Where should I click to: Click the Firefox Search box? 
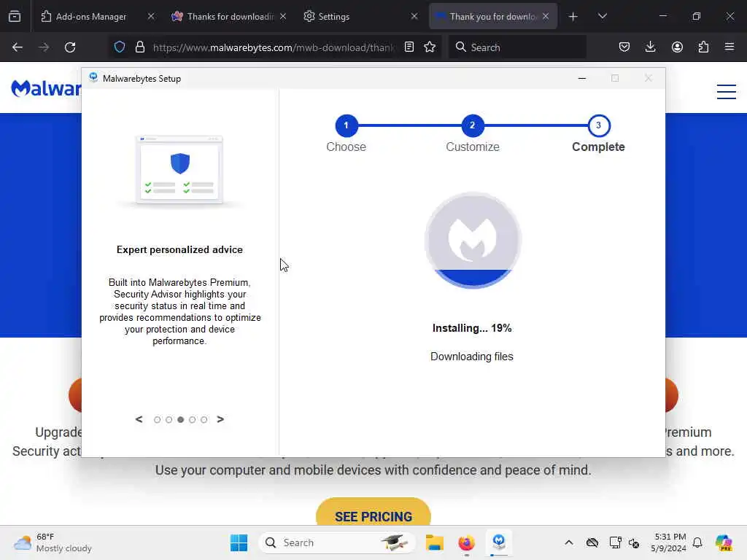point(517,47)
